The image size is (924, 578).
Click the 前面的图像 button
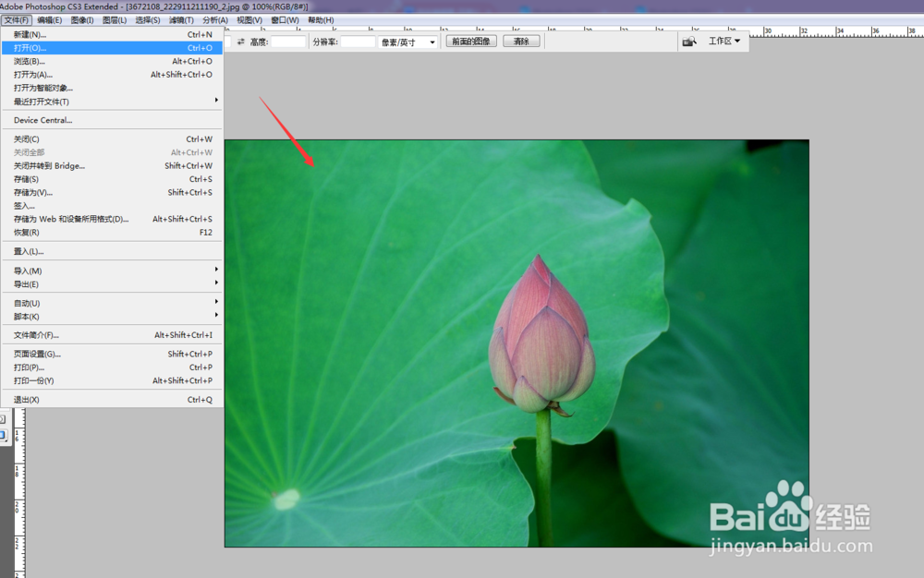(x=471, y=42)
